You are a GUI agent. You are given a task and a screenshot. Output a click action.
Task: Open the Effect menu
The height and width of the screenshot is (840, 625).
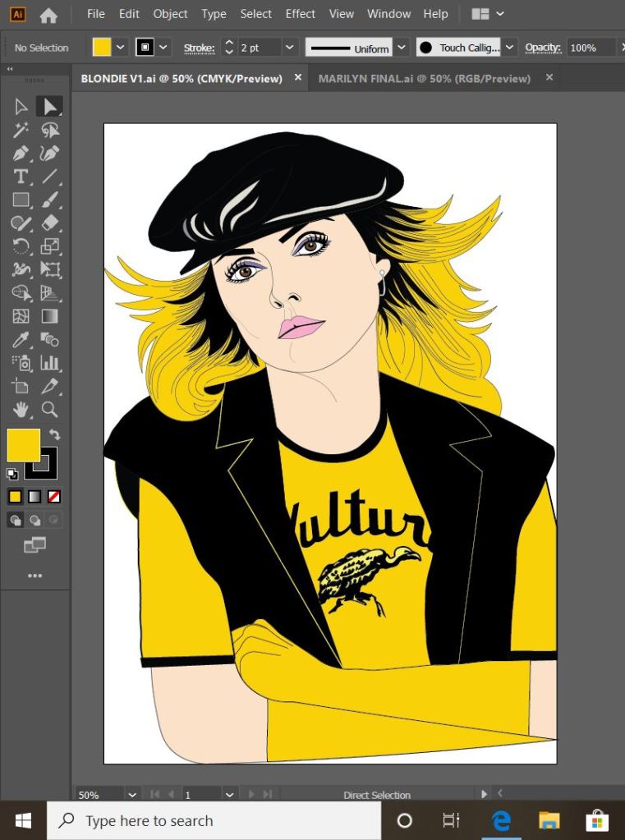pos(300,14)
